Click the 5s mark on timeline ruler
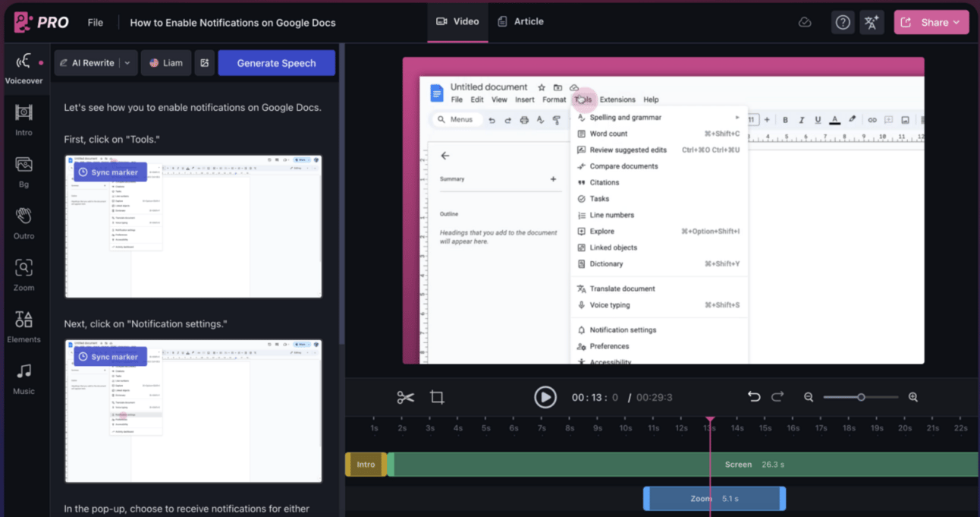 click(486, 428)
